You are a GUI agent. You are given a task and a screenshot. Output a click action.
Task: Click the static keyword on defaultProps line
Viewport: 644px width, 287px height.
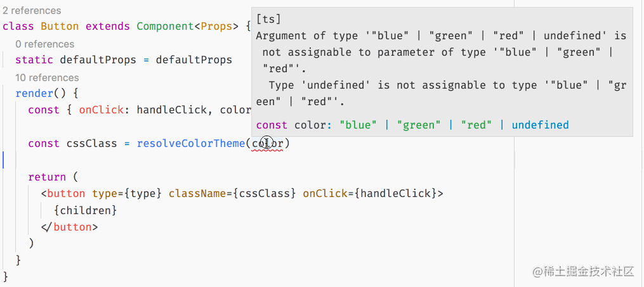point(34,60)
